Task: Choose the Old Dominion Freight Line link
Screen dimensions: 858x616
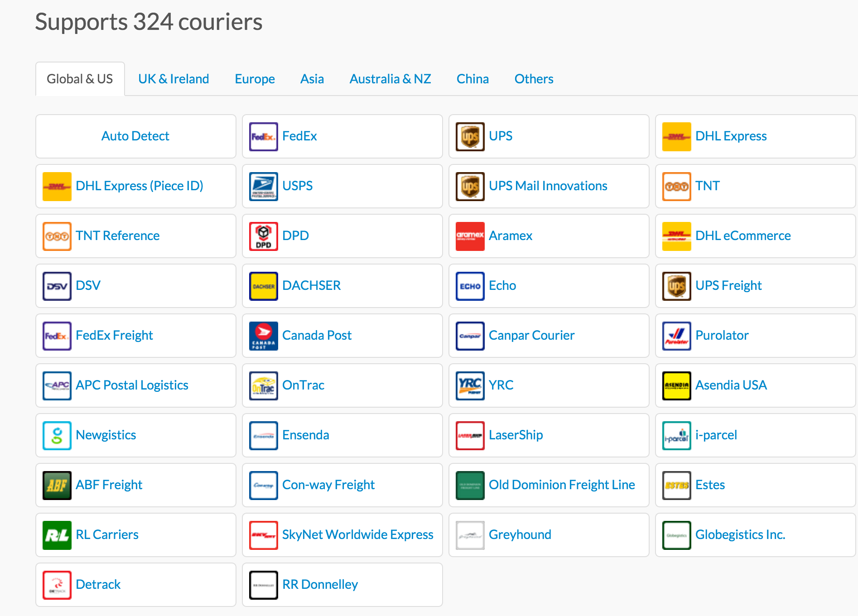Action: (561, 485)
